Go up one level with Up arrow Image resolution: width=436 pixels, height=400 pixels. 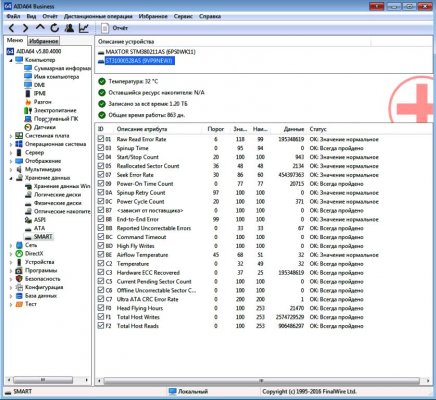pos(40,28)
